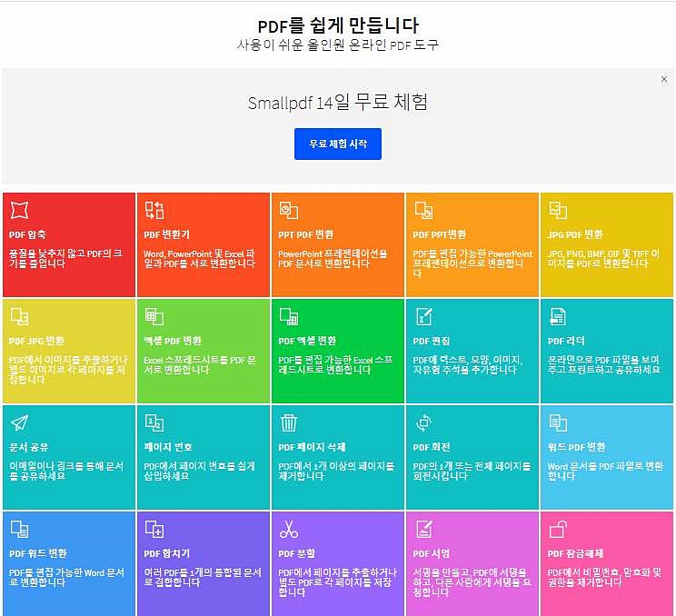The height and width of the screenshot is (616, 676).
Task: Open the PDF 압축 tool title
Action: (27, 234)
